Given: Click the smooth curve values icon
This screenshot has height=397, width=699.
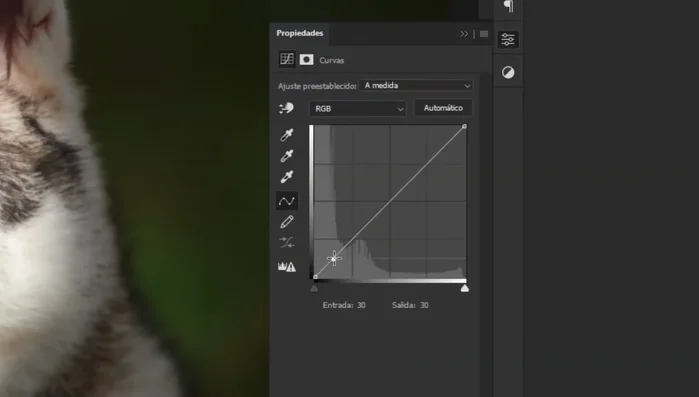Looking at the screenshot, I should (287, 242).
